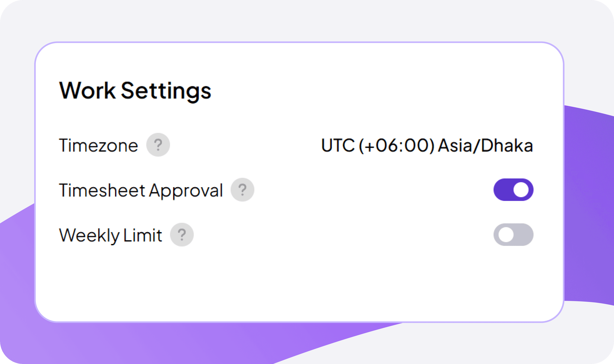Screen dimensions: 614x364
Task: Disable the Timesheet Approval toggle
Action: pos(514,189)
